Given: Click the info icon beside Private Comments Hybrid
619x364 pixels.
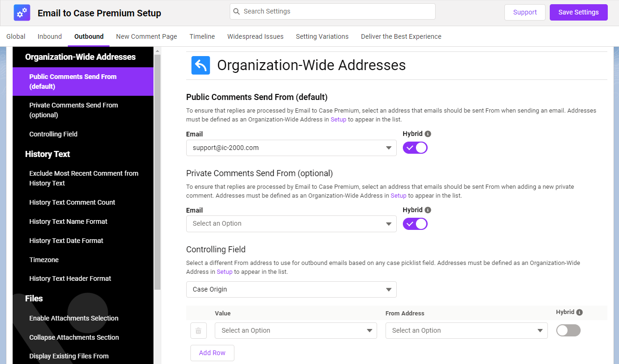Looking at the screenshot, I should [428, 210].
